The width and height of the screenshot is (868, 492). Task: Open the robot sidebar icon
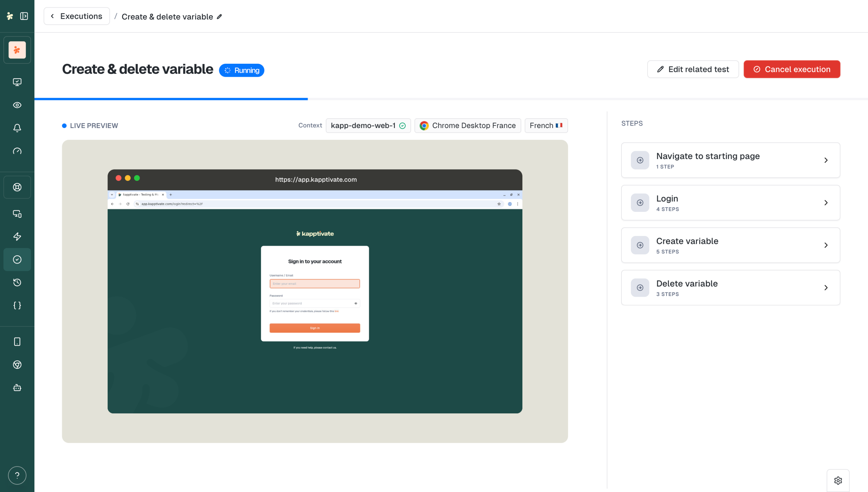point(17,387)
